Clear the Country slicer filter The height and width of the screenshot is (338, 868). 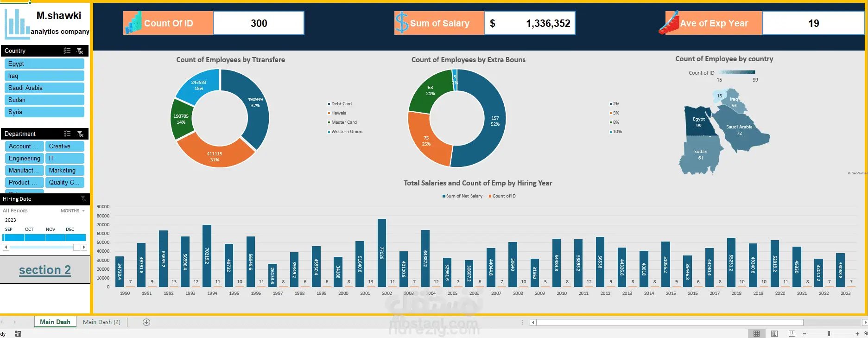pyautogui.click(x=80, y=51)
